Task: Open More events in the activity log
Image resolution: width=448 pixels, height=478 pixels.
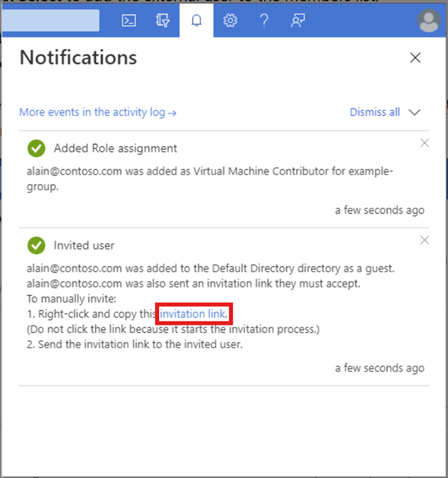Action: 98,112
